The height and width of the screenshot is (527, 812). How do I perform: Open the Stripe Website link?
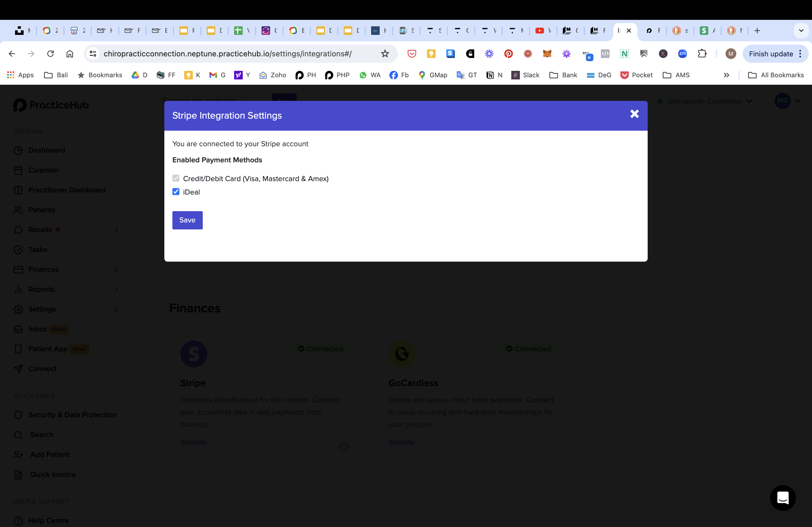tap(193, 442)
